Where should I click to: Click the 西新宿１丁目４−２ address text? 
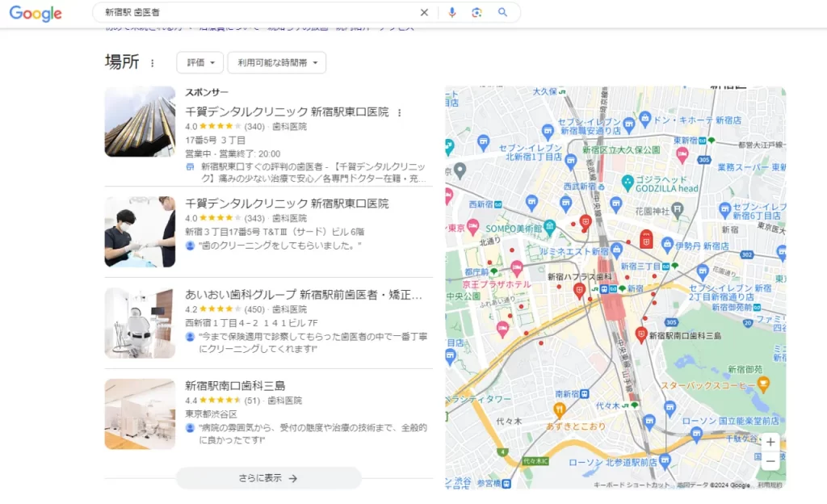tap(251, 323)
